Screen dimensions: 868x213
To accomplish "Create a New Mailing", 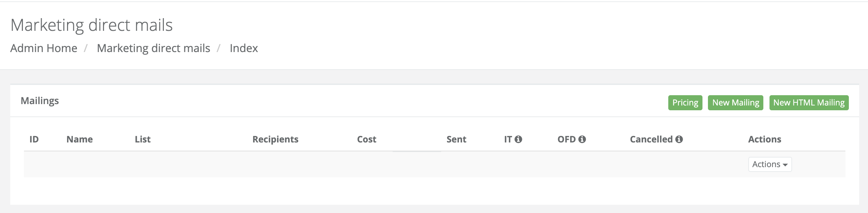I will (x=735, y=102).
